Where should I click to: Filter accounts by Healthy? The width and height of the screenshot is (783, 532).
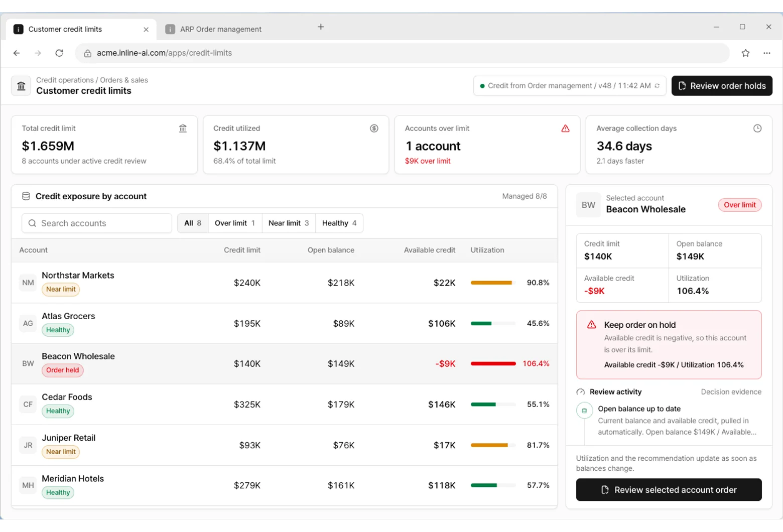point(339,223)
